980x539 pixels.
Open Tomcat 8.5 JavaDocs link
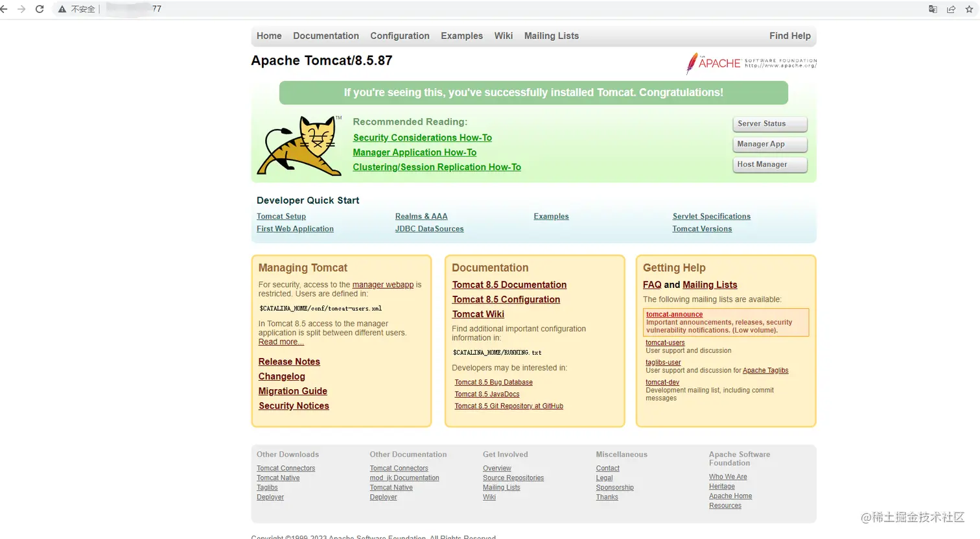click(487, 394)
